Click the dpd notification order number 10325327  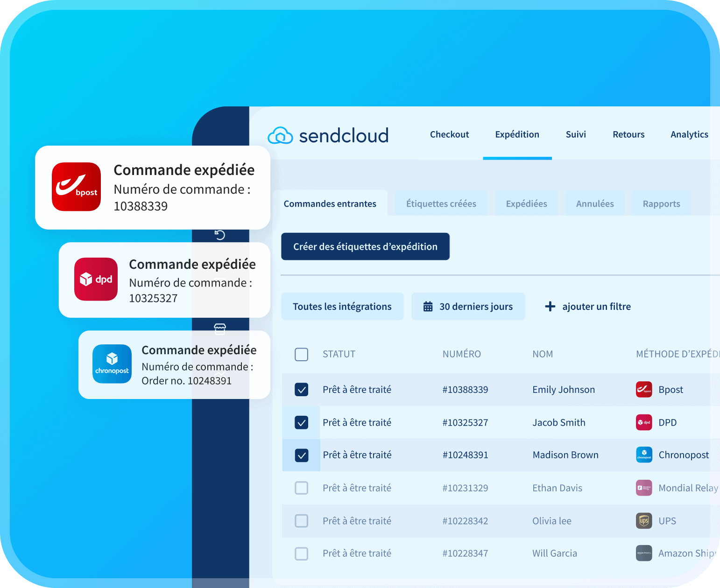(153, 298)
